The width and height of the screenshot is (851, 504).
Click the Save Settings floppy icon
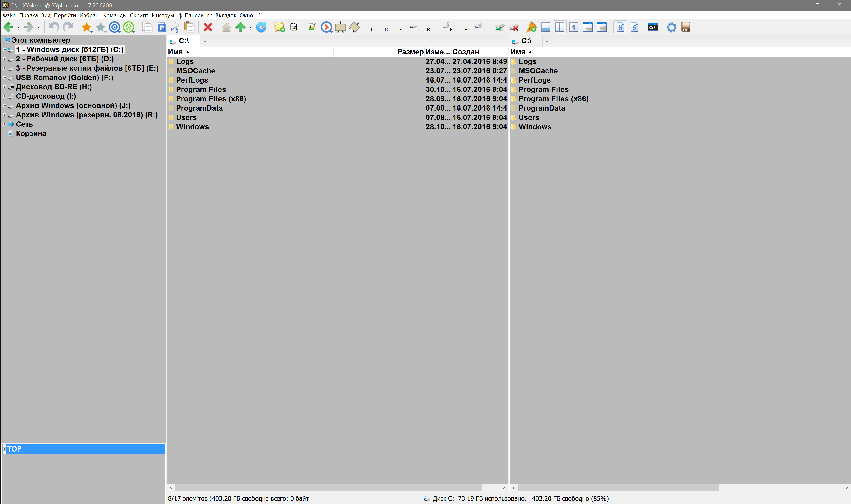coord(686,27)
